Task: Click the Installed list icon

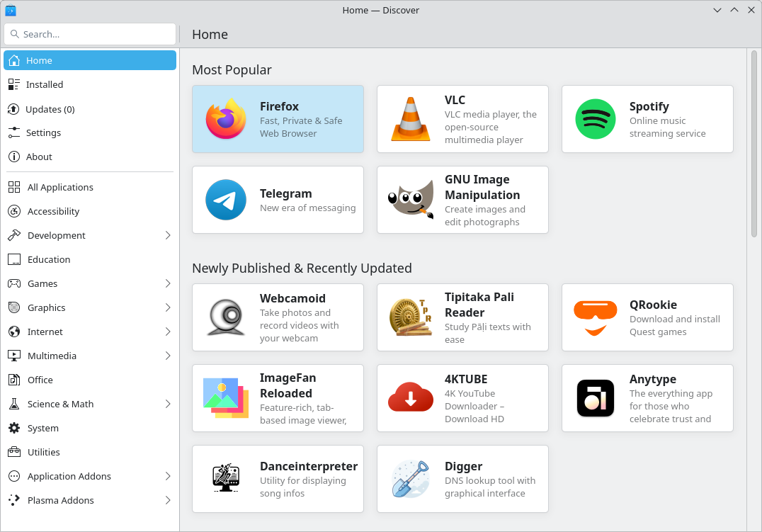Action: [14, 84]
